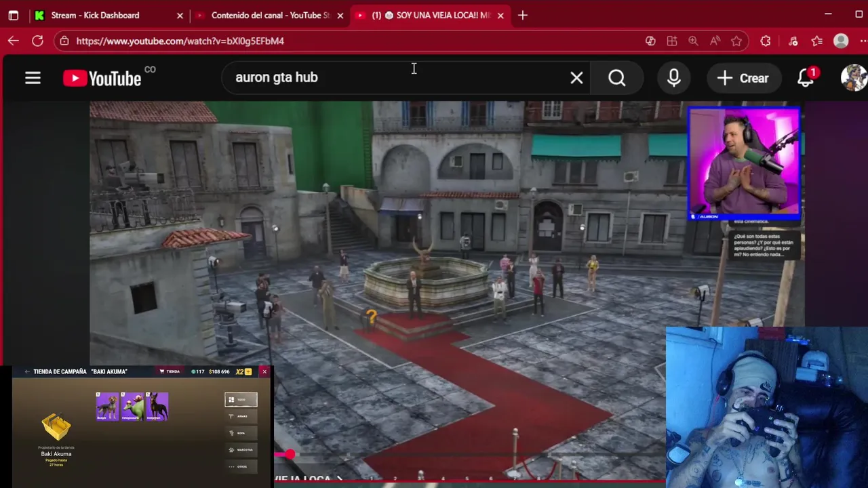
Task: Pick the green dinosaur pet card
Action: 132,407
